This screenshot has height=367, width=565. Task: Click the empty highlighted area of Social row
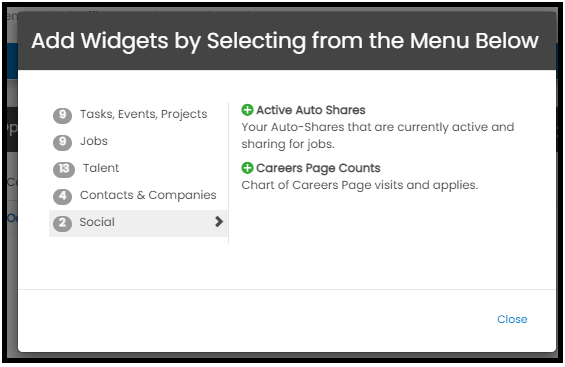click(164, 223)
